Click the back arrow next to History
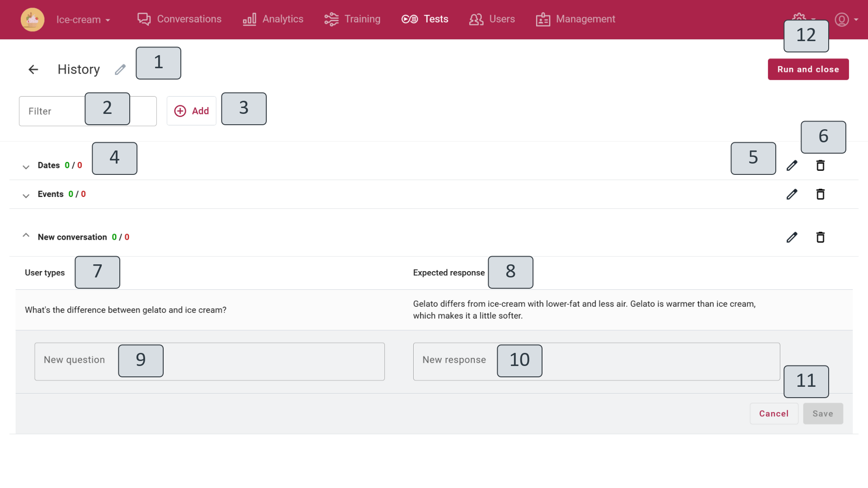 click(33, 70)
